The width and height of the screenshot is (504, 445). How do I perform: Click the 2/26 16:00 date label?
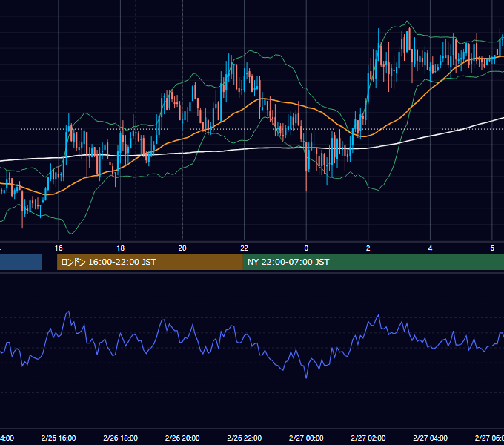(x=59, y=438)
